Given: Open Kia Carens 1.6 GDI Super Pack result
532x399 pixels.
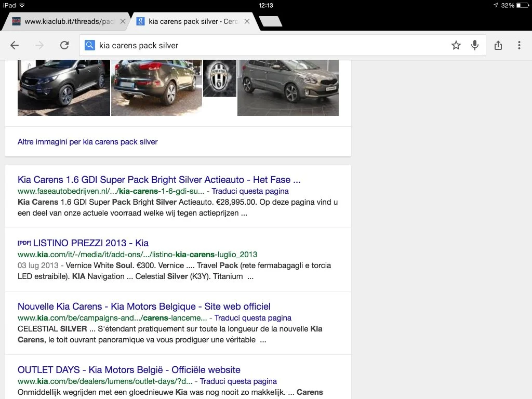Looking at the screenshot, I should (x=159, y=179).
